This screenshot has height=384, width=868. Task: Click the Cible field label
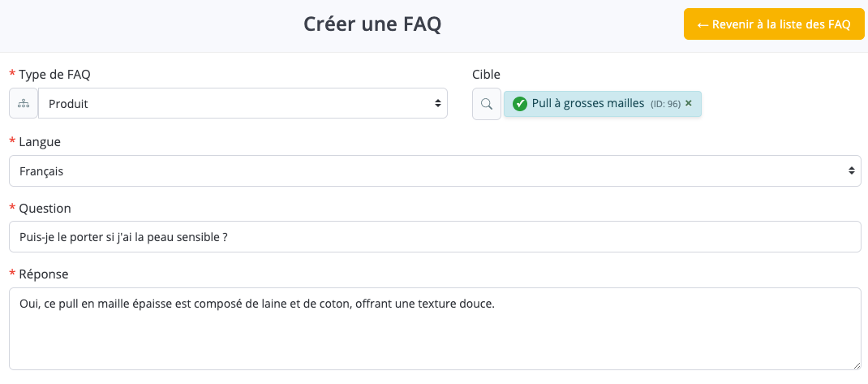point(487,75)
